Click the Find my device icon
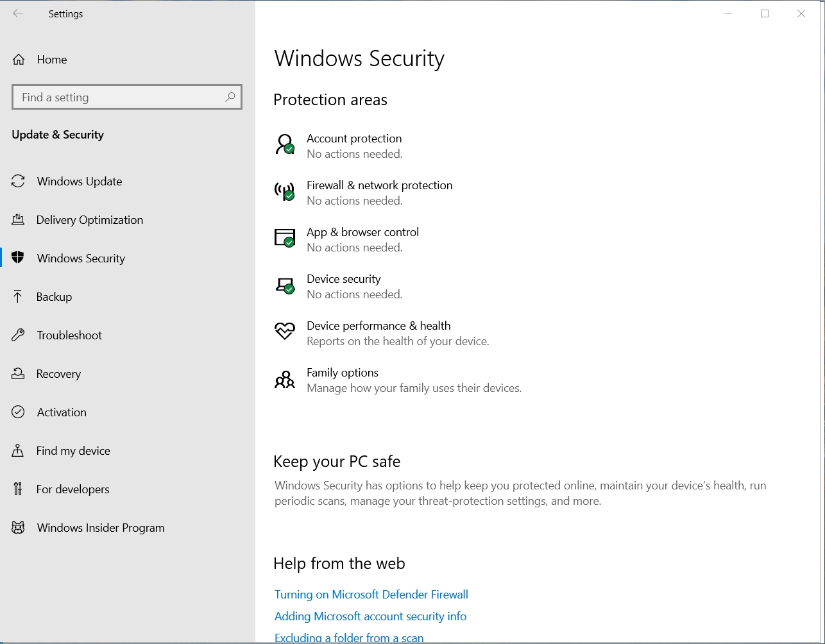Image resolution: width=825 pixels, height=644 pixels. 18,450
